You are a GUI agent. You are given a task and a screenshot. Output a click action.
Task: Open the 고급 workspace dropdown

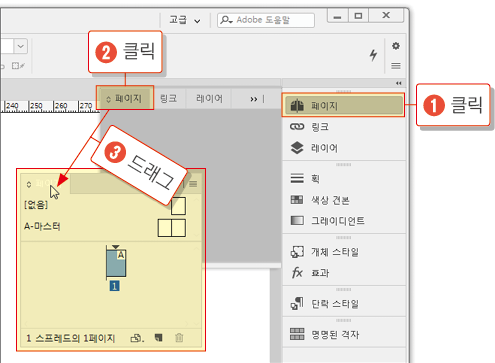(185, 20)
